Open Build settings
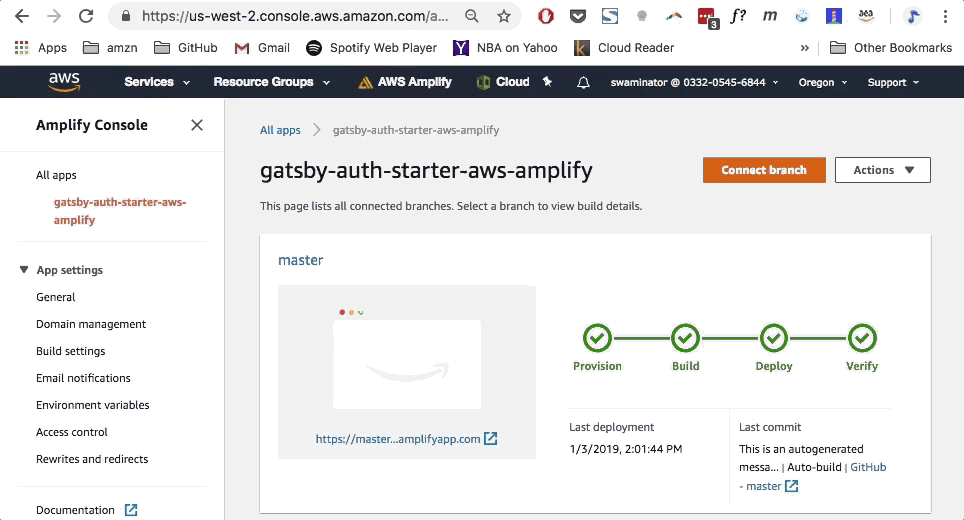The image size is (964, 520). pos(71,351)
